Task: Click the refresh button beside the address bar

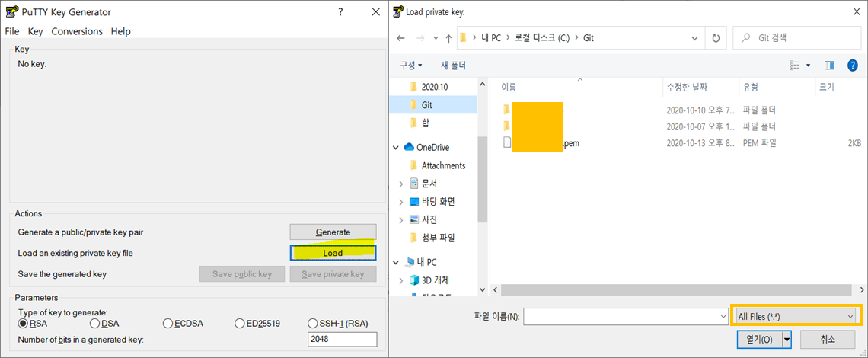Action: (x=716, y=38)
